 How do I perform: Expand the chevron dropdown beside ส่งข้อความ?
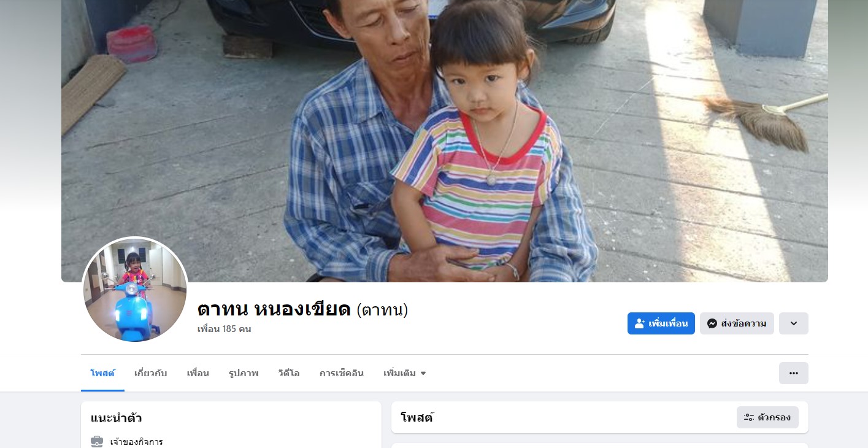[794, 323]
